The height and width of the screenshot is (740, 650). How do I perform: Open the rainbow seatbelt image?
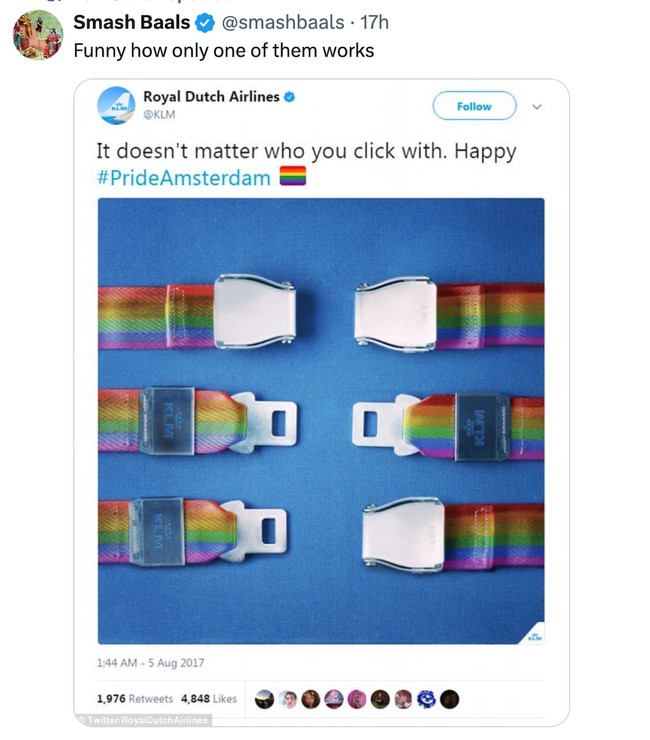coord(321,421)
